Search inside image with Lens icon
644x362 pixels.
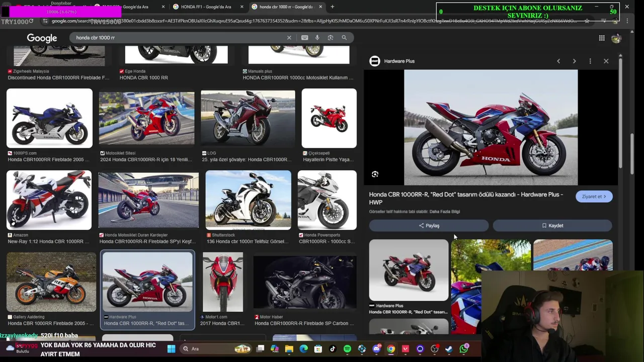[375, 174]
